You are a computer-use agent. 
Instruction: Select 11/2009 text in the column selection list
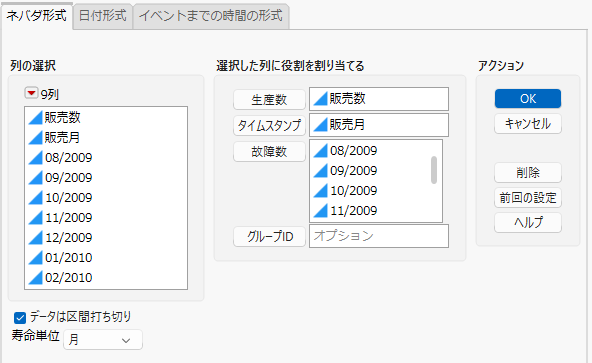[x=69, y=218]
